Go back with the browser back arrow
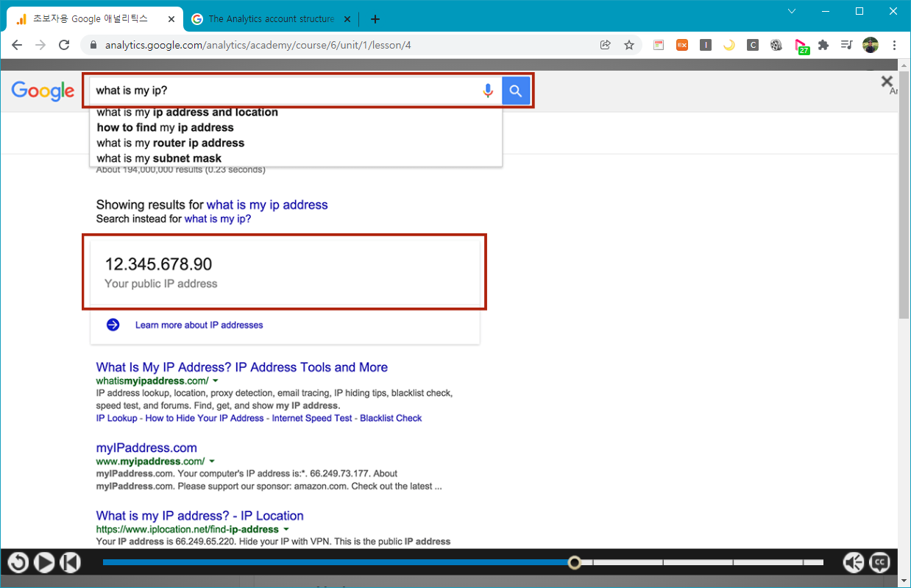The image size is (911, 588). 17,45
